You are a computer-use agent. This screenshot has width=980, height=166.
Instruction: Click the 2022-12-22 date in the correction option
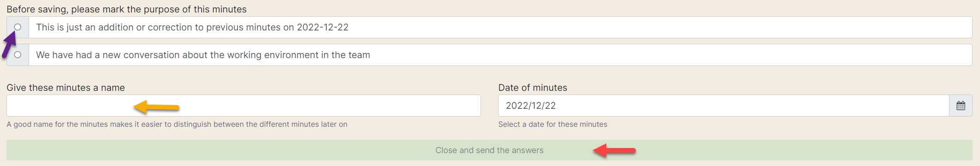(323, 27)
